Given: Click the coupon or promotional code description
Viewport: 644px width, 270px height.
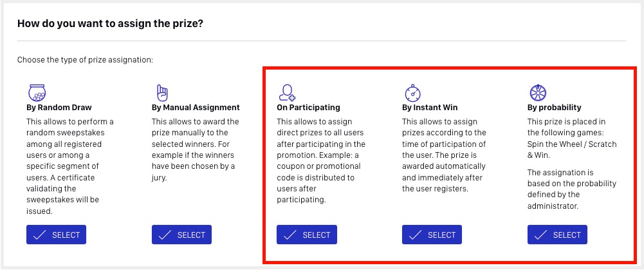Looking at the screenshot, I should coord(321,161).
